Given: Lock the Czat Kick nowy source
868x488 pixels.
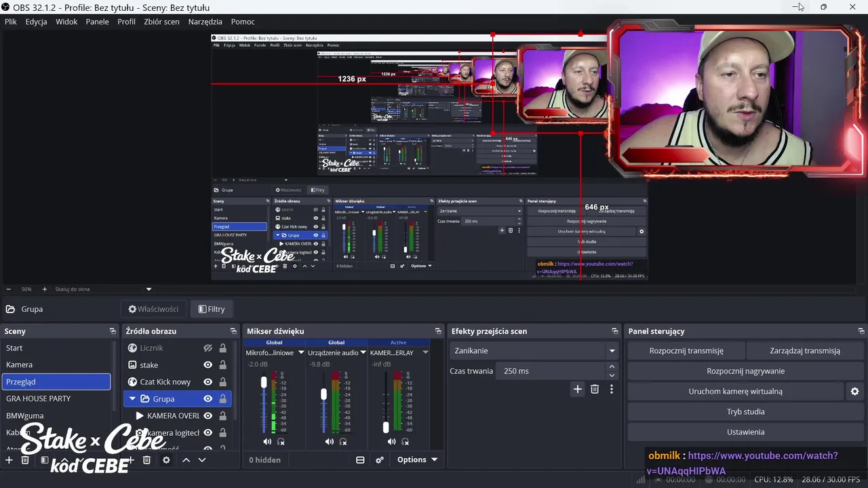Looking at the screenshot, I should tap(222, 382).
